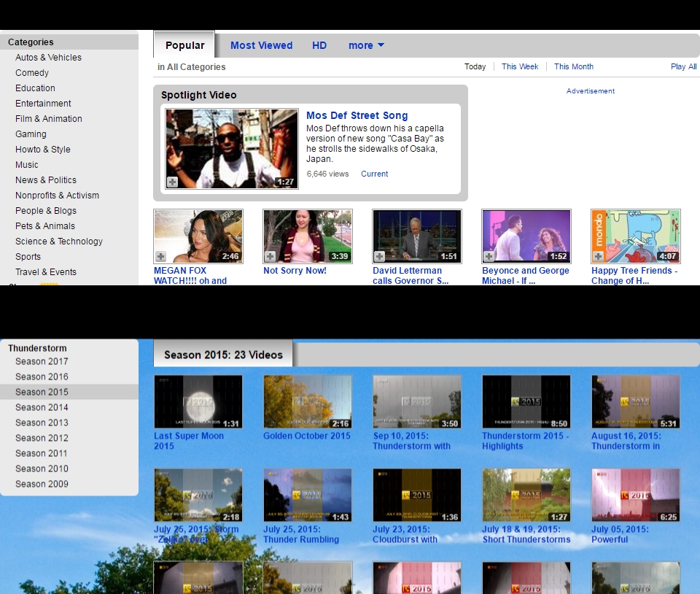This screenshot has height=594, width=700.
Task: Open Thunderstorm 2015 - Highlights link
Action: pos(525,441)
